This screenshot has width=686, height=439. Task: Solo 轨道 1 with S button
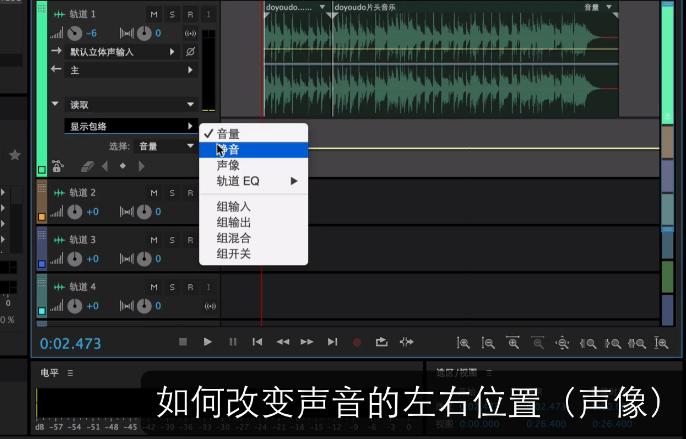pos(172,14)
